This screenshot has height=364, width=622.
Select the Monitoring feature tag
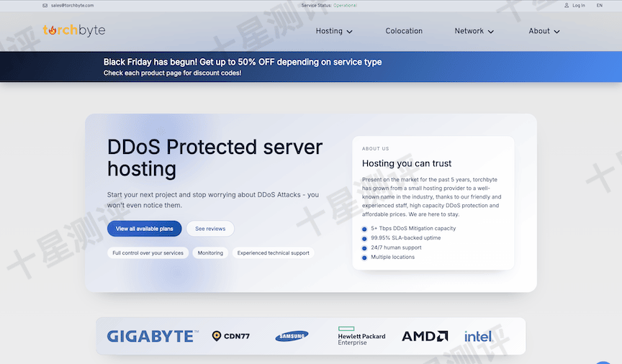click(210, 253)
